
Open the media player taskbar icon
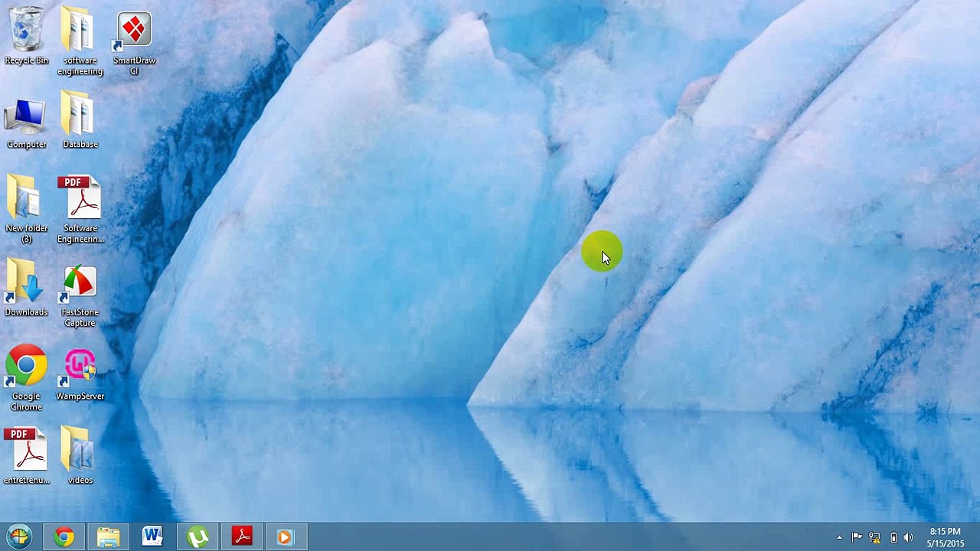pyautogui.click(x=286, y=536)
